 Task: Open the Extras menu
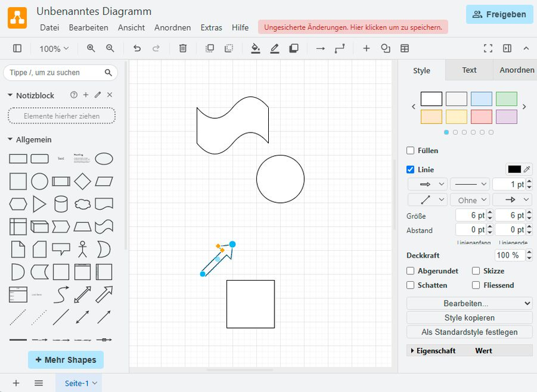pos(211,27)
